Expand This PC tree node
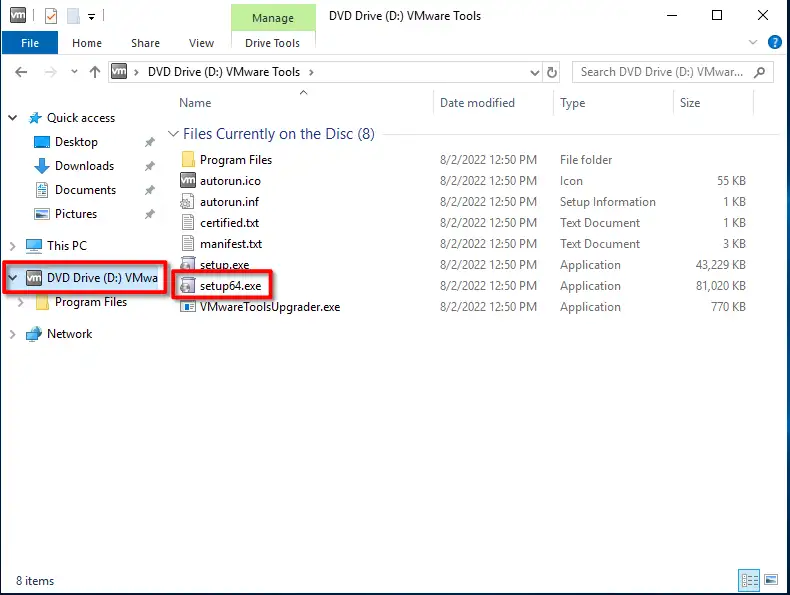Viewport: 790px width, 595px height. 13,246
